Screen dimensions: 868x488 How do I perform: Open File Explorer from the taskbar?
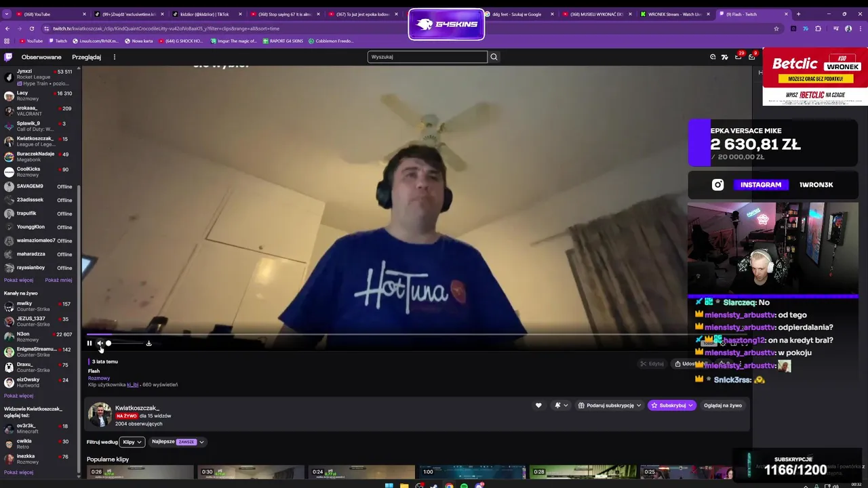click(x=404, y=485)
